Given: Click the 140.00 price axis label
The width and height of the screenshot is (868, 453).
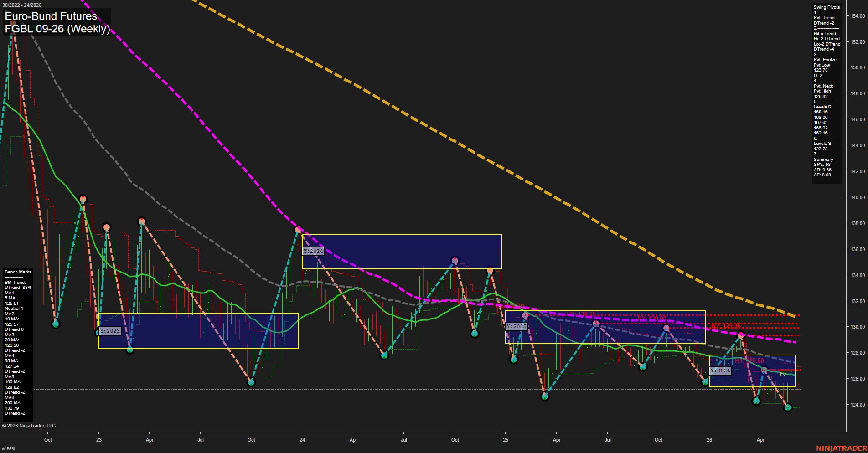Looking at the screenshot, I should tap(858, 197).
